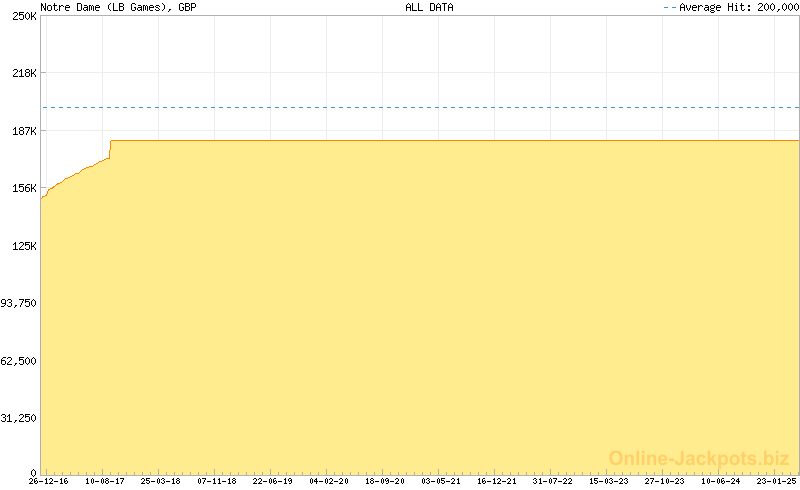Viewport: 800px width, 490px height.
Task: Select the 31-07-22 date tick
Action: [553, 481]
